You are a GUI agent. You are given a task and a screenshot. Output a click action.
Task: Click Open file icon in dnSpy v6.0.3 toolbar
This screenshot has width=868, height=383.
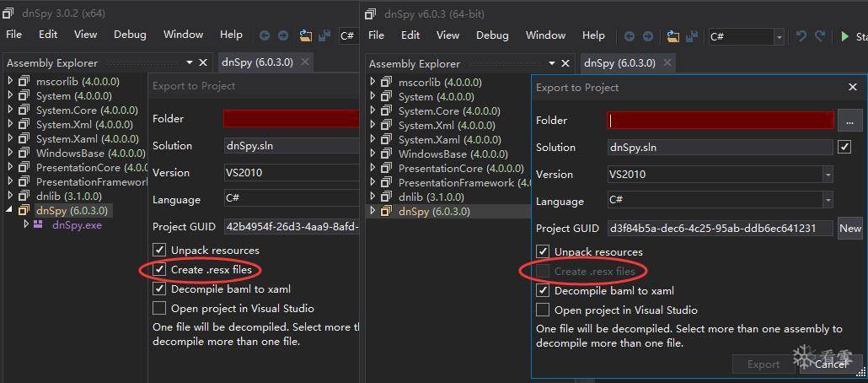pos(673,36)
